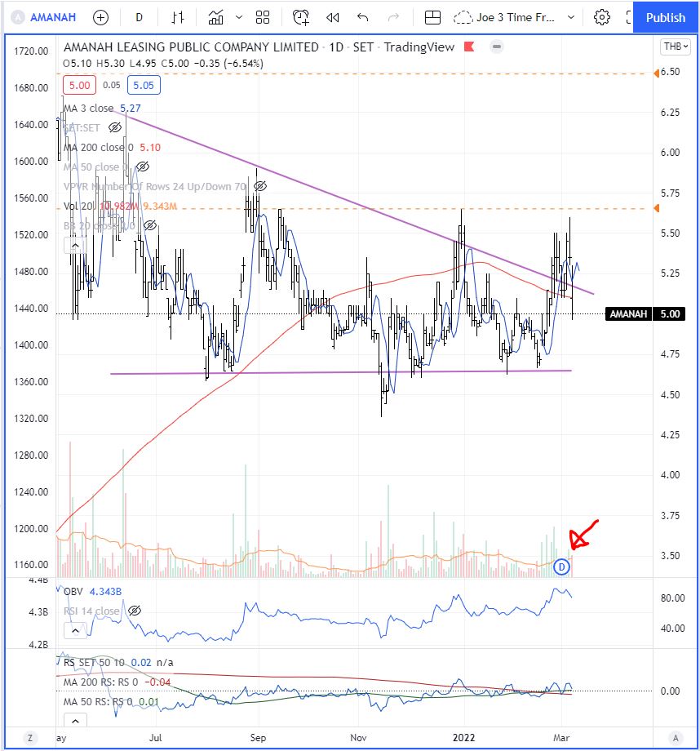This screenshot has height=751, width=700.
Task: Collapse the RS SET pane legend chevron
Action: coord(75,720)
